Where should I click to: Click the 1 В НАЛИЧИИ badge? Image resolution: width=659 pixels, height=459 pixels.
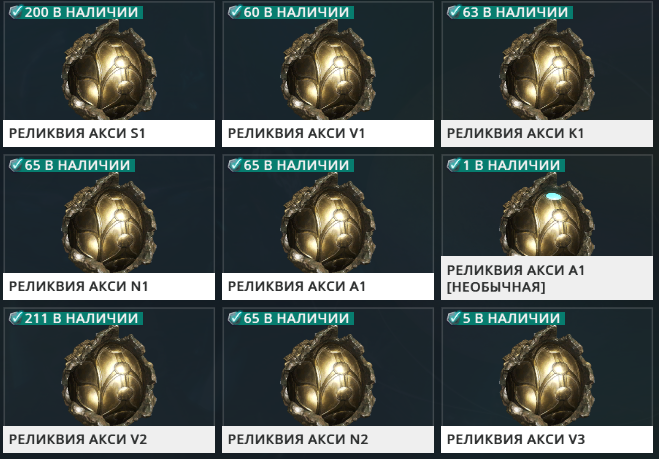pyautogui.click(x=506, y=165)
